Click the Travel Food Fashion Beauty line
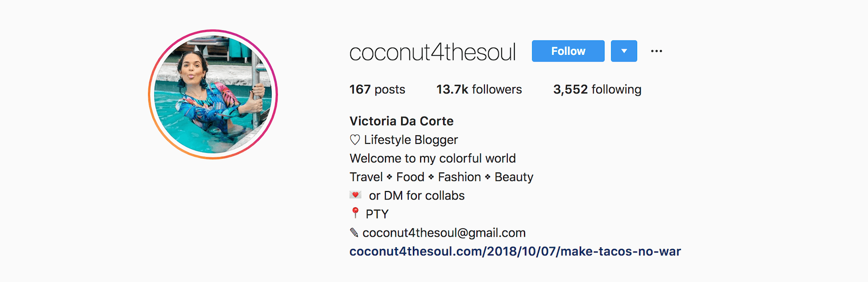Viewport: 868px width, 282px height. pos(441,177)
